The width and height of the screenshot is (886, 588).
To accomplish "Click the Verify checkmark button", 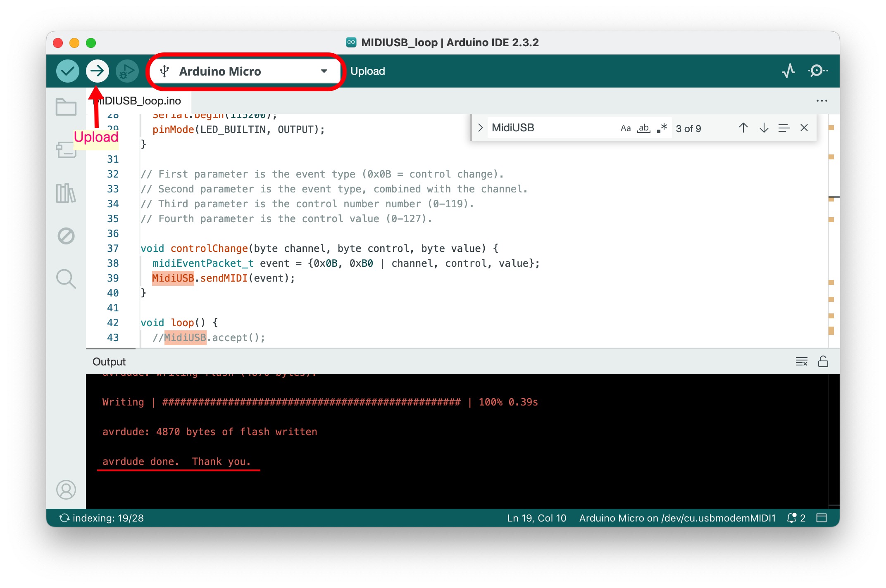I will tap(68, 71).
